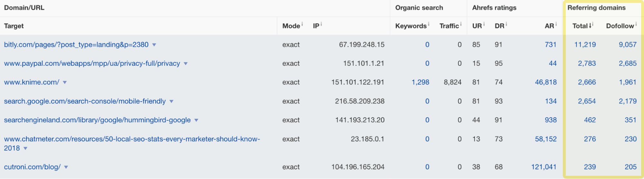Image resolution: width=644 pixels, height=179 pixels.
Task: Select IP address 104.196.165.204
Action: coord(358,167)
